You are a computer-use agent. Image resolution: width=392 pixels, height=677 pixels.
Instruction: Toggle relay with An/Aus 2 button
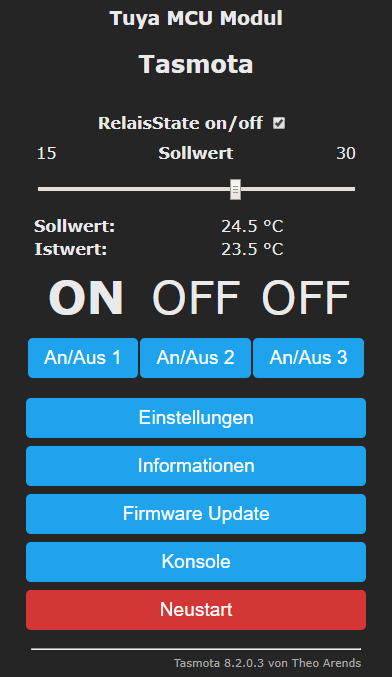point(196,358)
